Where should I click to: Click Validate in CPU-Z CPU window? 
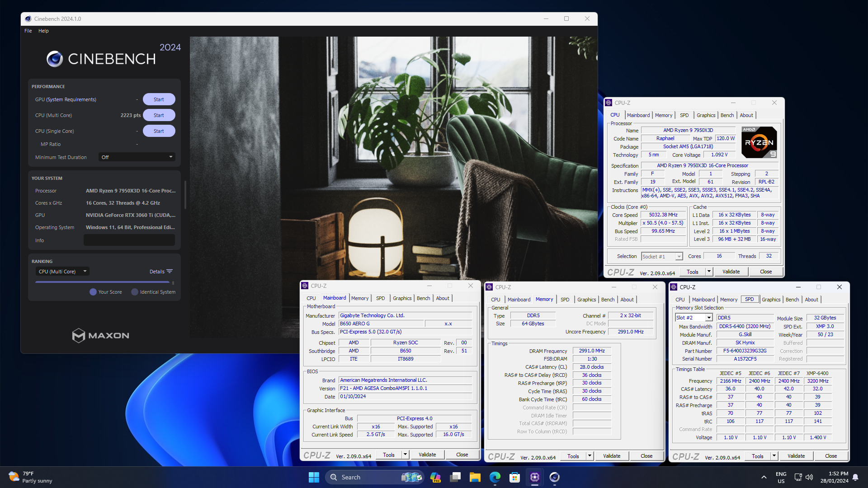click(731, 272)
